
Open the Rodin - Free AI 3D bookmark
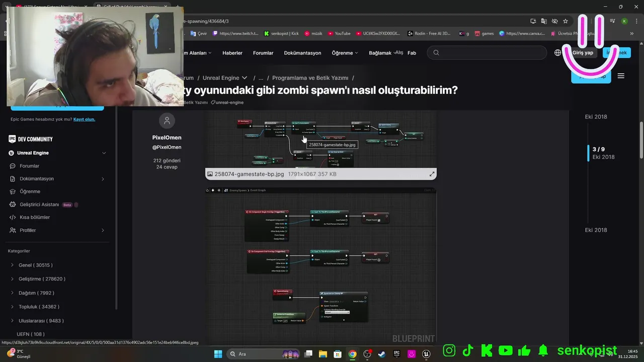point(429,33)
